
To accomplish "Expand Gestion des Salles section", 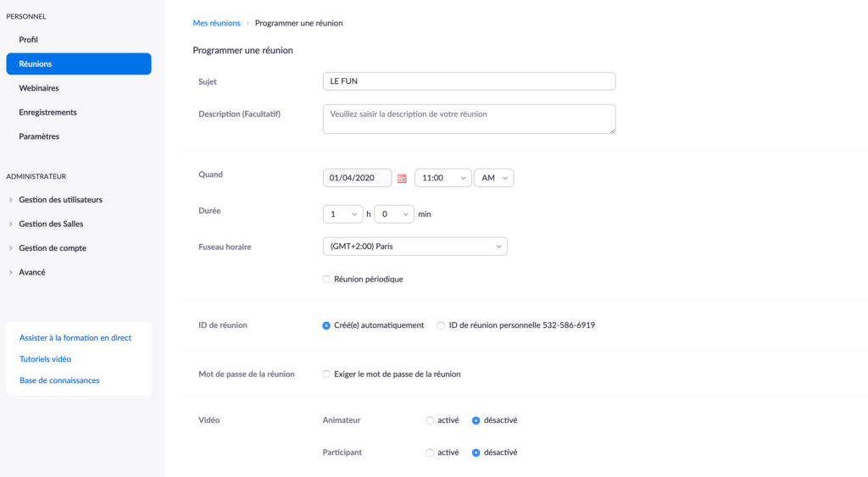I will click(x=46, y=225).
